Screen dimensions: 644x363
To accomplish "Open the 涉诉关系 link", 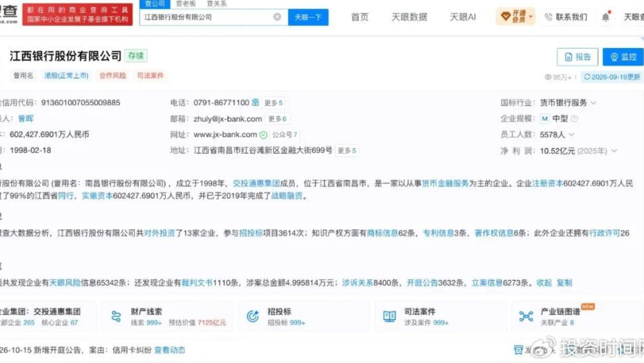I will [358, 283].
